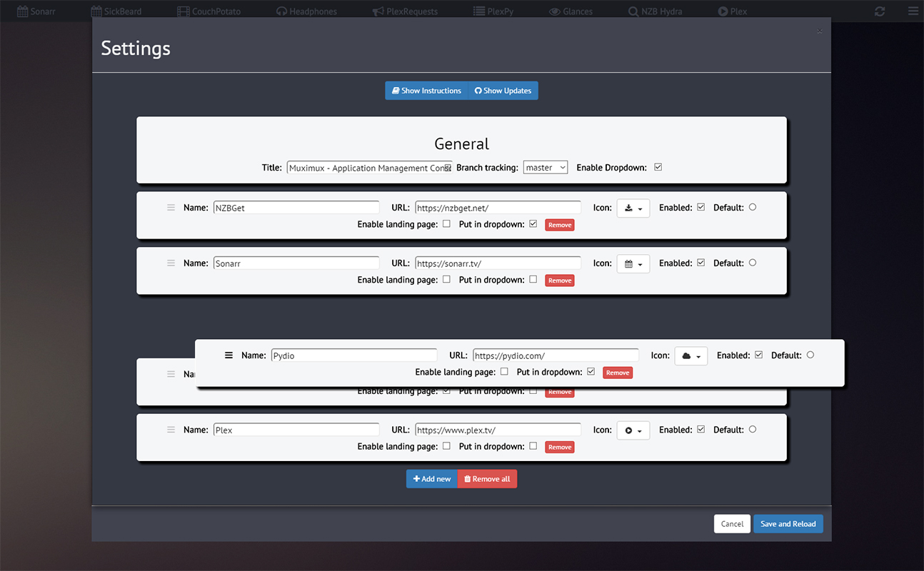Viewport: 924px width, 571px height.
Task: Open the Sonarr icon picker dropdown
Action: point(633,264)
